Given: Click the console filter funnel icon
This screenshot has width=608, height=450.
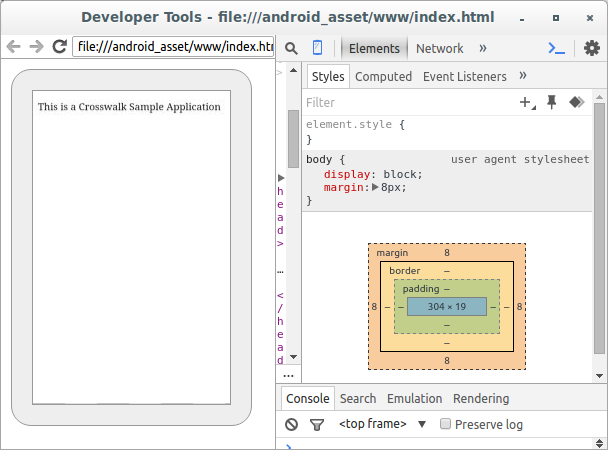Looking at the screenshot, I should click(x=316, y=424).
